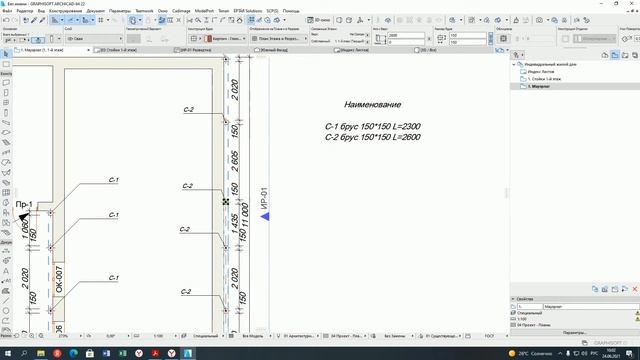Open the Windows Start menu
Screen dimensions: 640x360
pos(8,353)
